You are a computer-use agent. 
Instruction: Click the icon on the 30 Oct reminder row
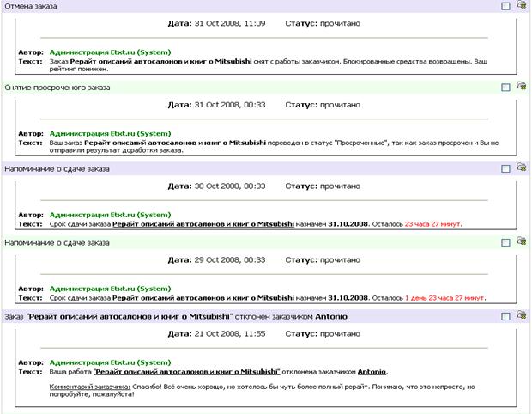point(521,168)
